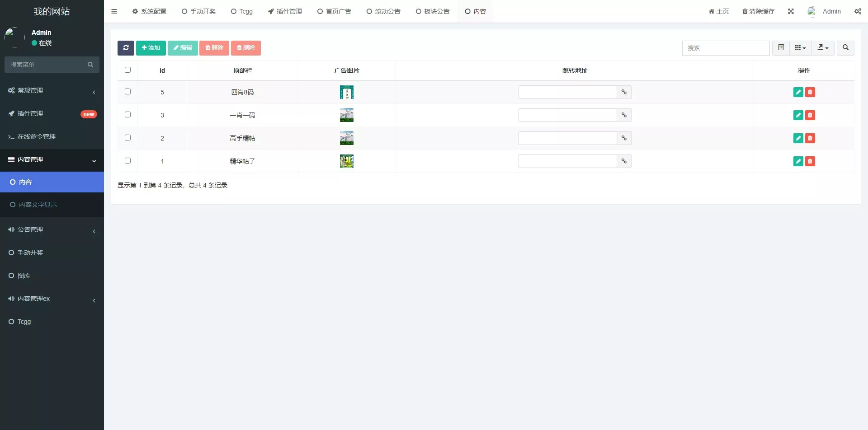The image size is (868, 430).
Task: Refresh the content table
Action: pyautogui.click(x=126, y=48)
